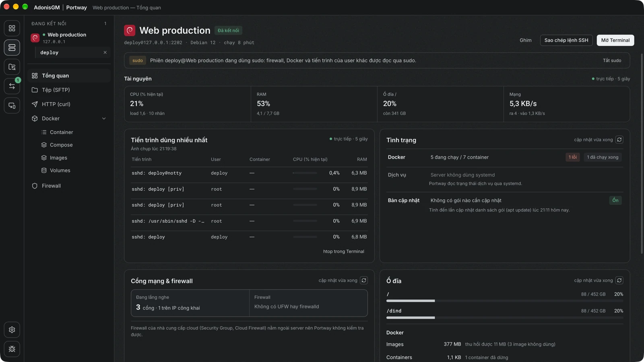
Task: Click the main content vertical scrollbar
Action: (642, 154)
